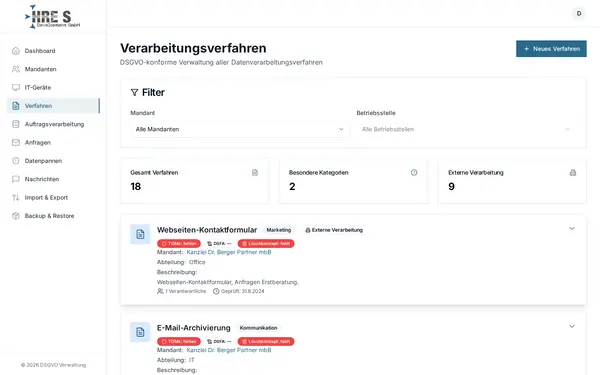Click the Import & Export arrows icon
Viewport: 600px width, 375px height.
[16, 197]
